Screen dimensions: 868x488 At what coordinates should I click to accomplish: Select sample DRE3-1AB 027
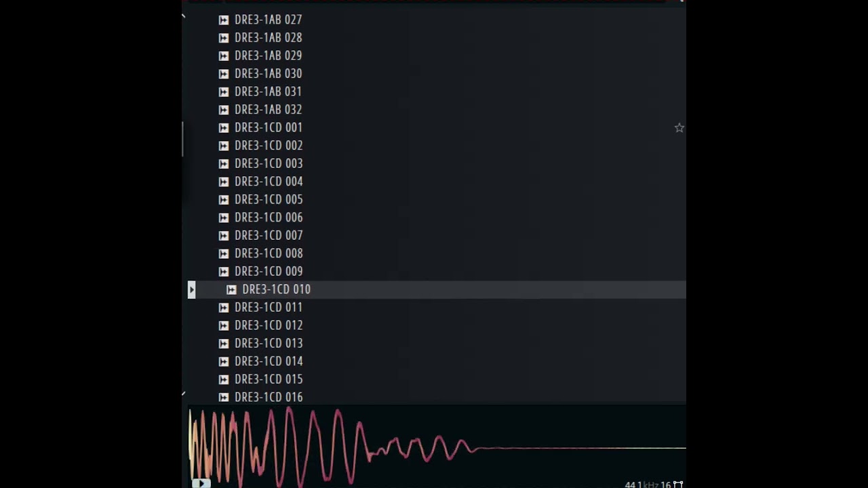pos(268,20)
